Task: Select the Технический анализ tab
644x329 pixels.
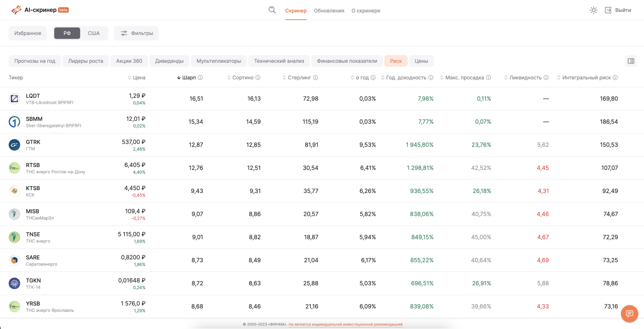Action: [x=279, y=61]
